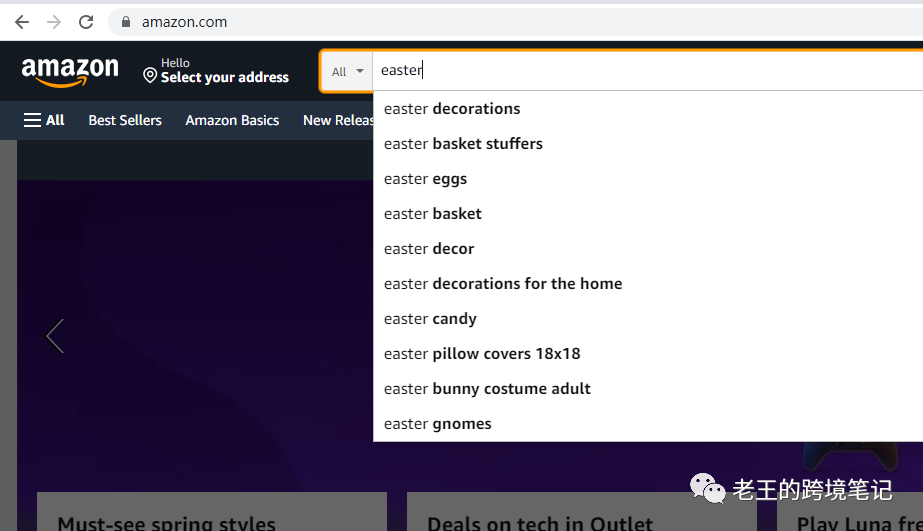Screen dimensions: 923x531
Task: Select easter bunny costume adult suggestion
Action: point(648,389)
